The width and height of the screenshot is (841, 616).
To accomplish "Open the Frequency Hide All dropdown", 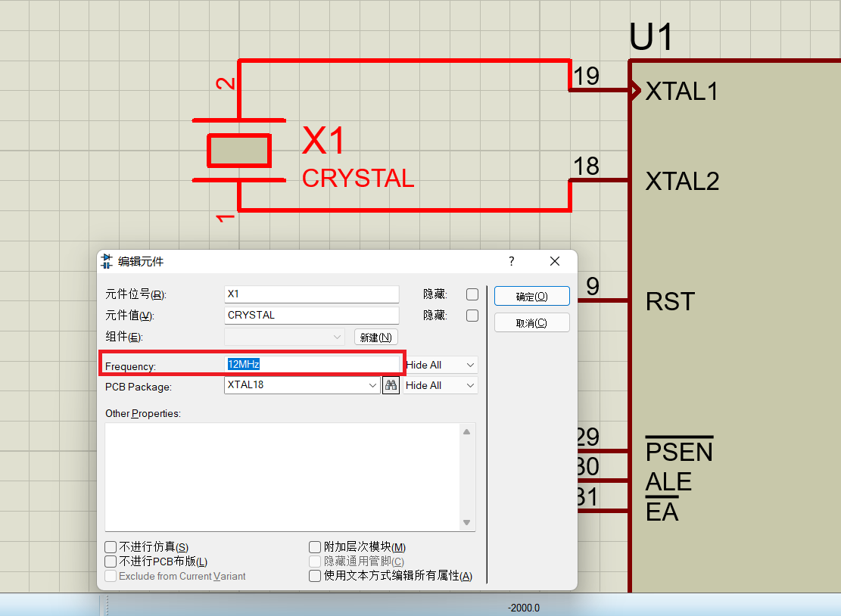I will click(441, 365).
